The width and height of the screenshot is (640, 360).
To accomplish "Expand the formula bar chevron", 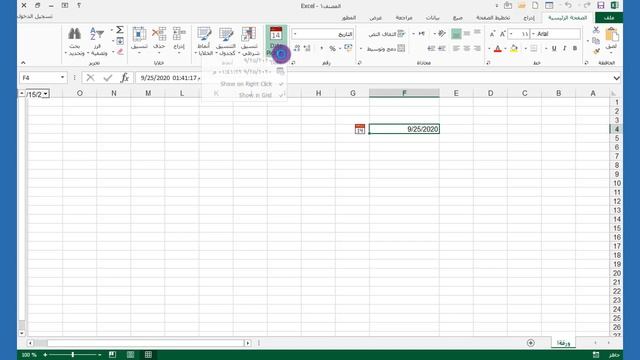I will tap(616, 78).
